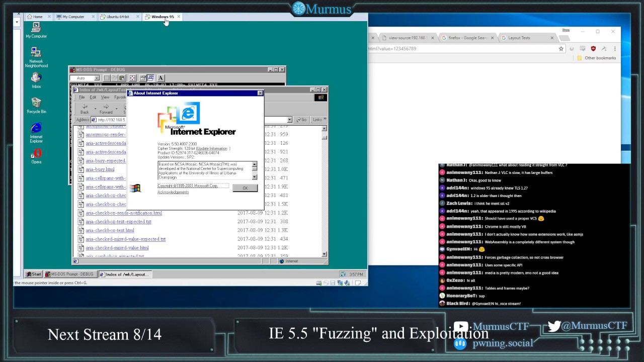Click OK in About Internet Explorer dialog

click(x=245, y=188)
